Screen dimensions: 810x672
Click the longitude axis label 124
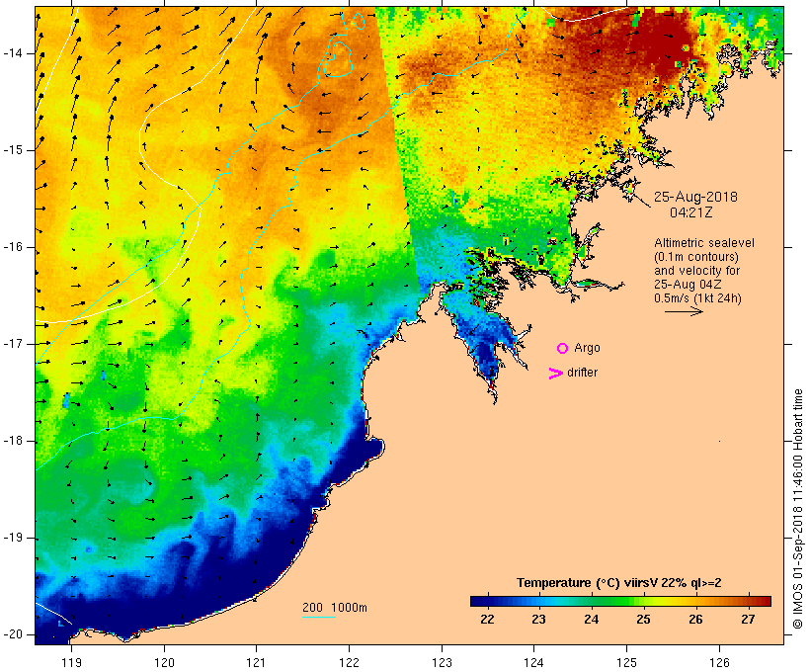533,662
